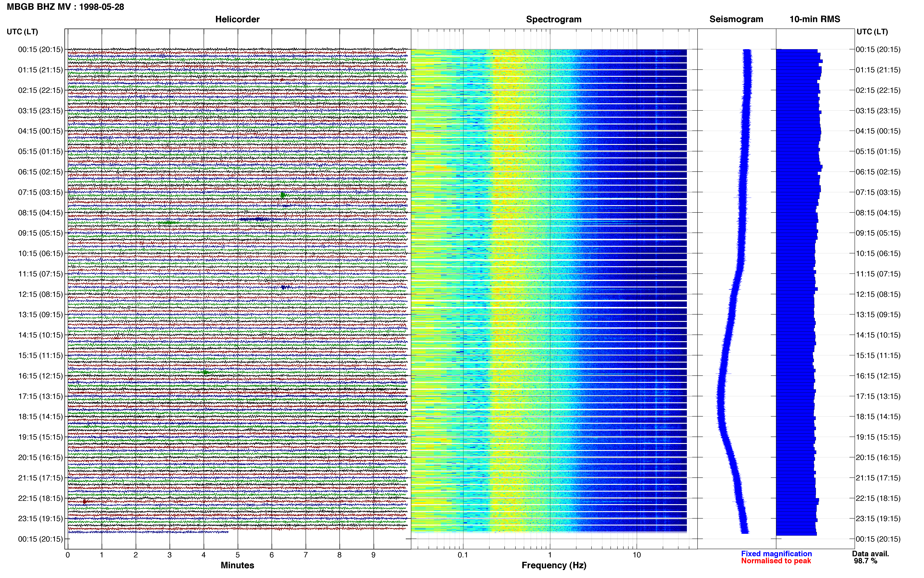Click the left time label 16:15 (12:15)
This screenshot has height=578, width=924.
coord(41,376)
